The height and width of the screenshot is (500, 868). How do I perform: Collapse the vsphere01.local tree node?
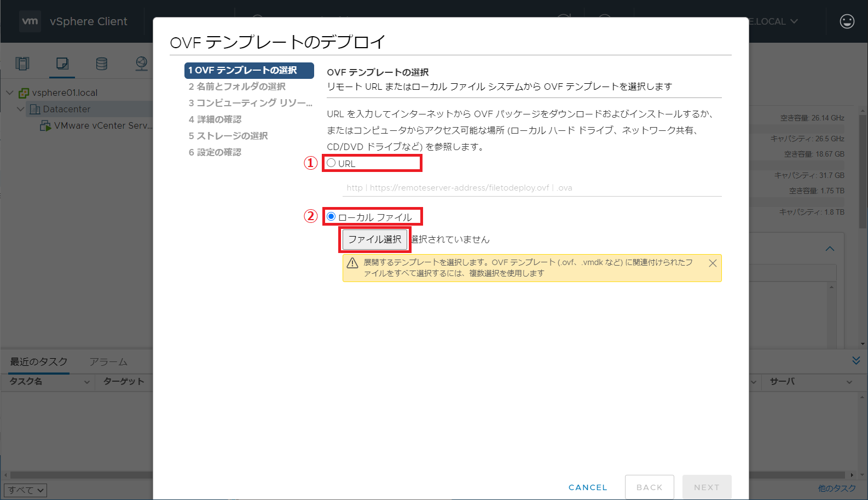pyautogui.click(x=9, y=93)
